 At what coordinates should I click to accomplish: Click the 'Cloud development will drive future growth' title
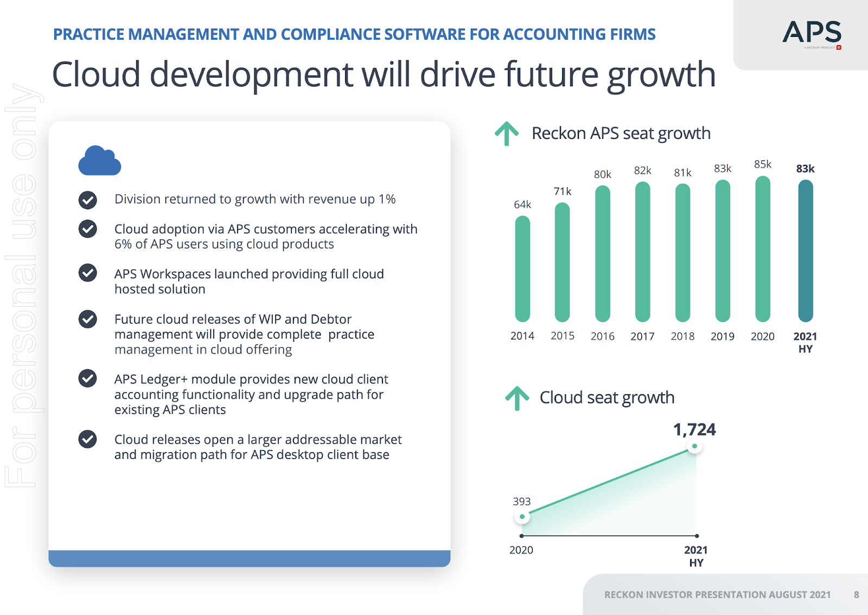tap(384, 74)
